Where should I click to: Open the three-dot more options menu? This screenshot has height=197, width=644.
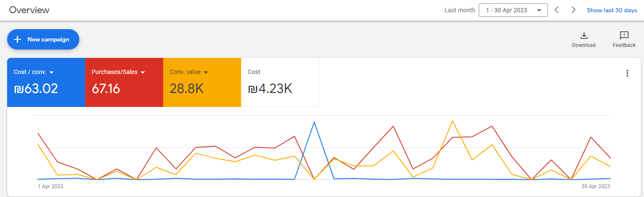[x=627, y=73]
